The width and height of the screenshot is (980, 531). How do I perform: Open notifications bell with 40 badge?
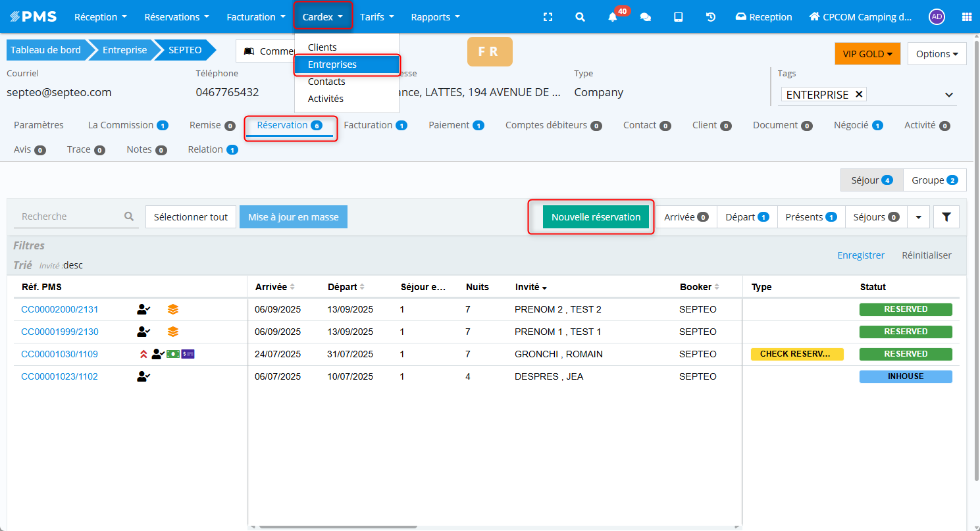pos(613,17)
